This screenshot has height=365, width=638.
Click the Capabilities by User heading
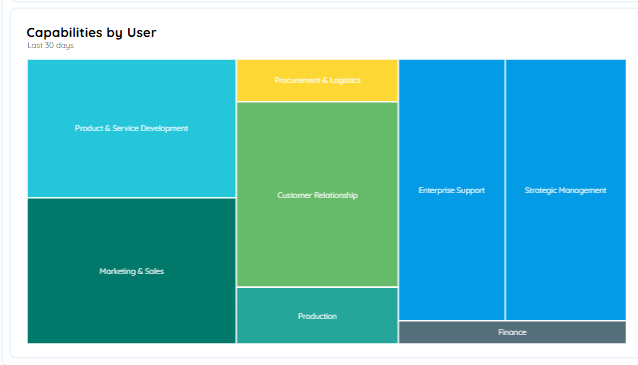click(91, 33)
